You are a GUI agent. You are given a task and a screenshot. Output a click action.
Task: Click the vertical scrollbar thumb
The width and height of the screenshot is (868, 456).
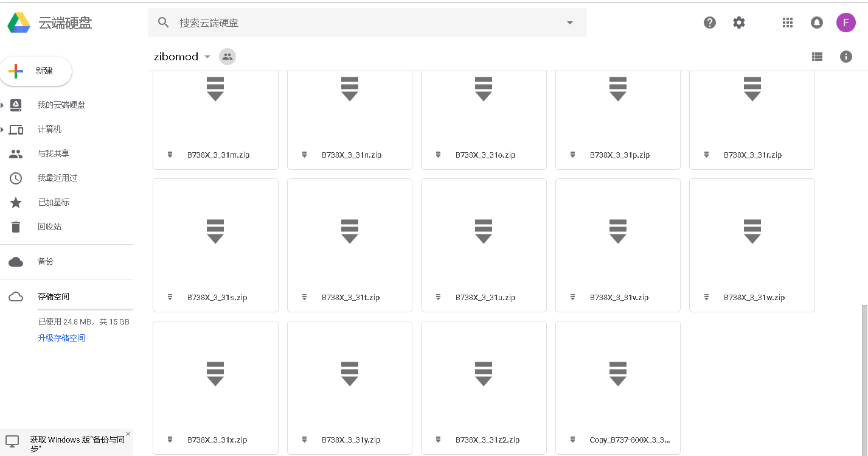click(864, 379)
